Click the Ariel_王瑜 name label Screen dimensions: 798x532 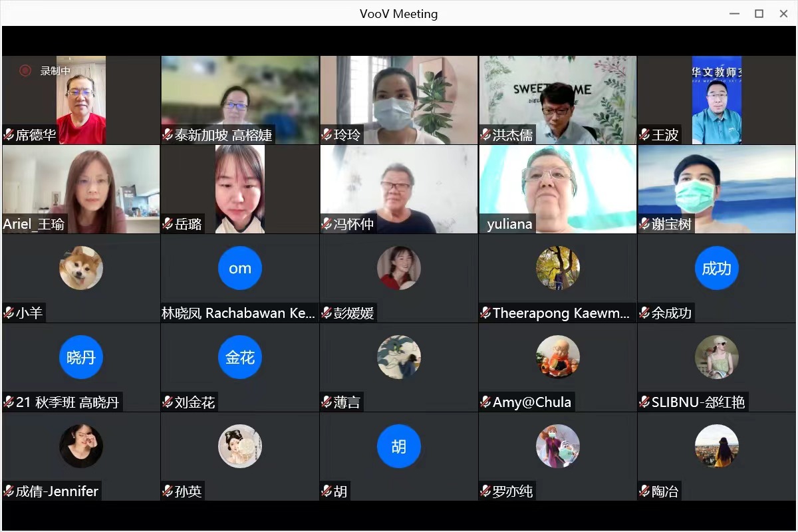coord(34,224)
